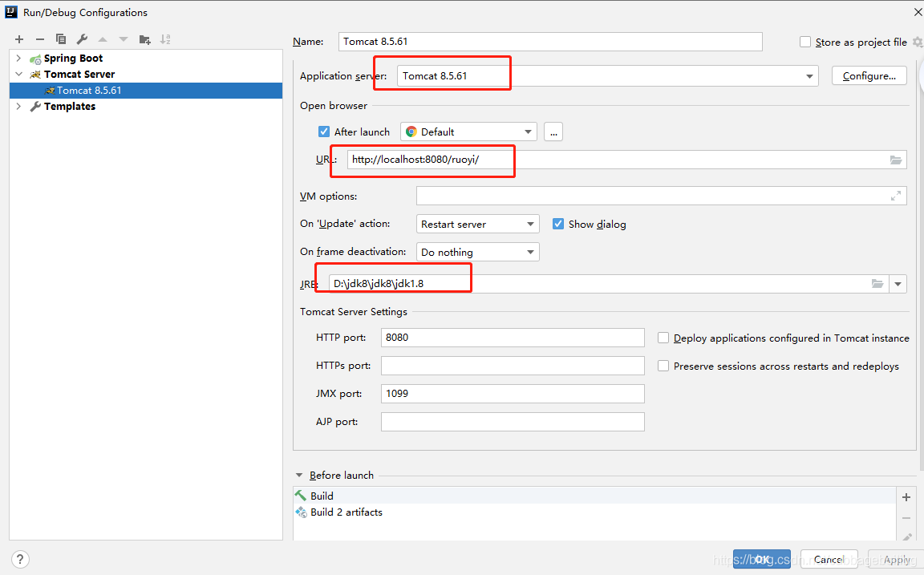Image resolution: width=924 pixels, height=575 pixels.
Task: Click the Configure... button
Action: coord(869,76)
